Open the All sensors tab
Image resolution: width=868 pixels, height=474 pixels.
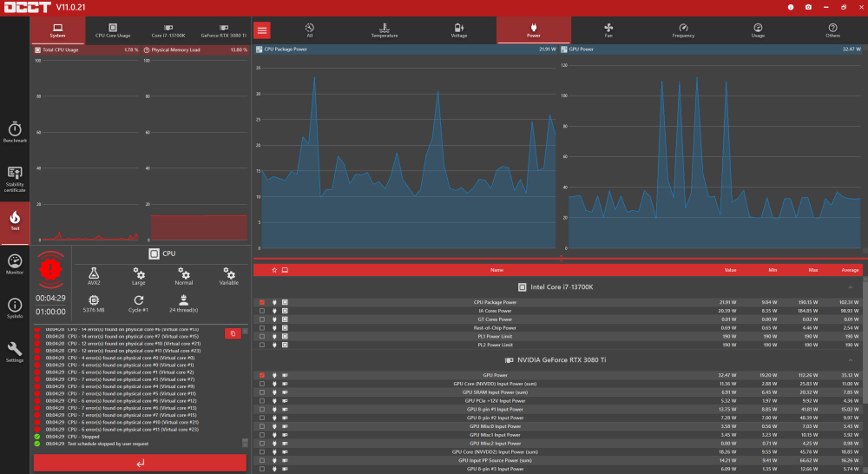(310, 30)
